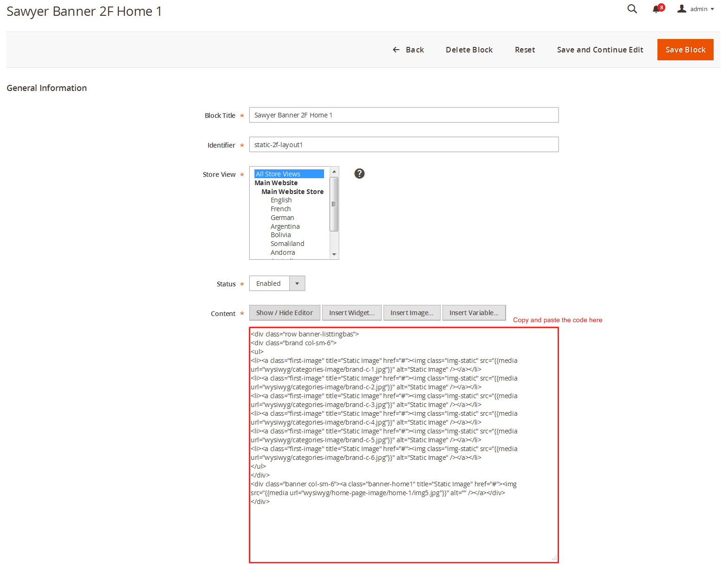Select Main Website in Store View list

point(276,183)
